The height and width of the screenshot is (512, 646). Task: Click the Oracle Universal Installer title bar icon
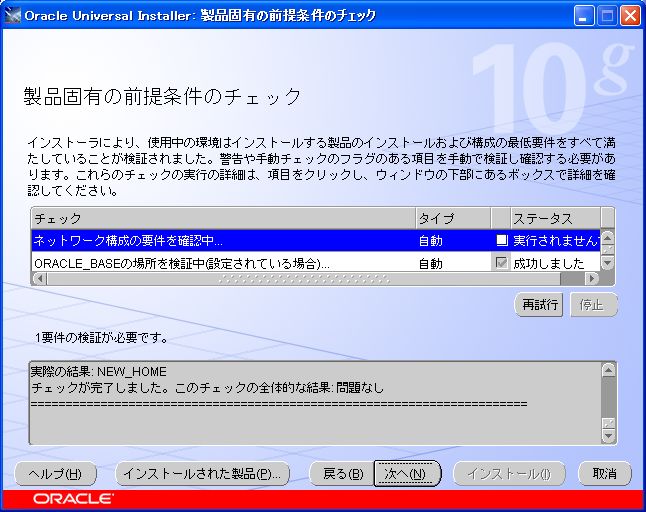pos(13,16)
